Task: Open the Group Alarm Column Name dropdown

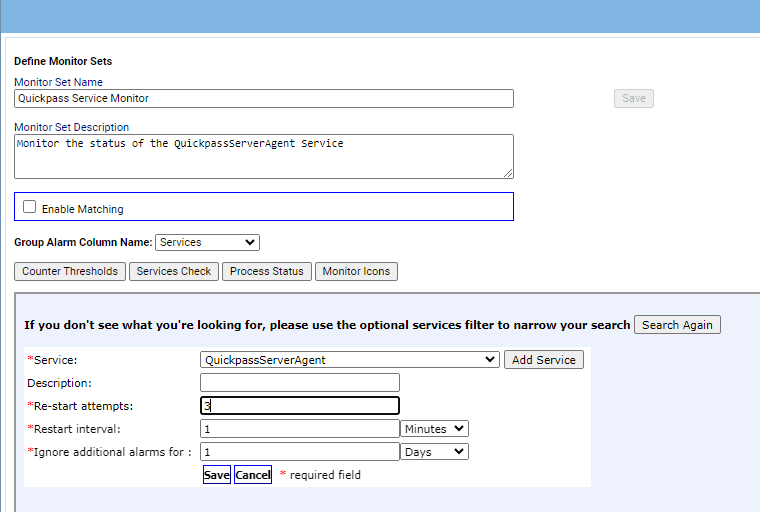Action: [207, 242]
